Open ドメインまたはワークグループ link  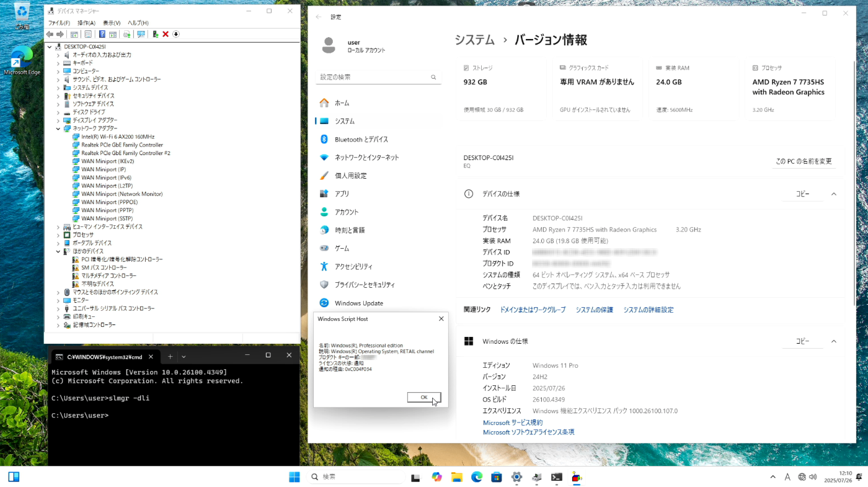tap(533, 310)
